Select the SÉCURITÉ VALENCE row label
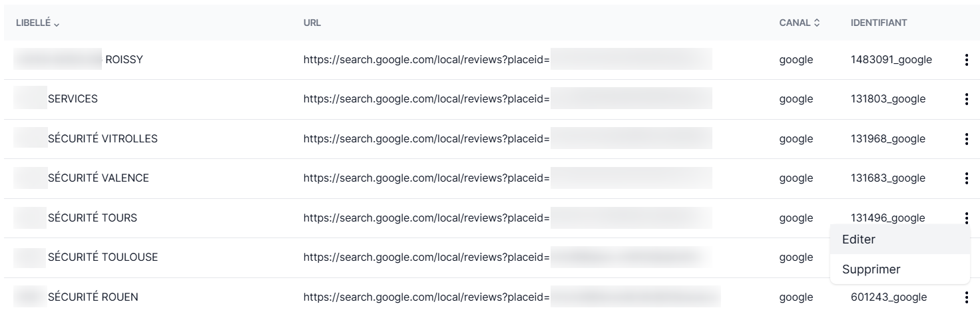The height and width of the screenshot is (316, 980). 98,178
